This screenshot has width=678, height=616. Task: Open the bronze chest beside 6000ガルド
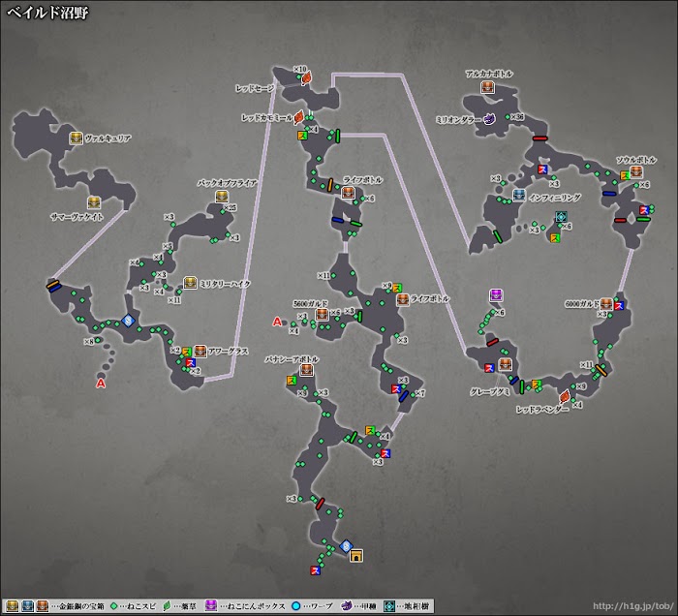tap(606, 304)
